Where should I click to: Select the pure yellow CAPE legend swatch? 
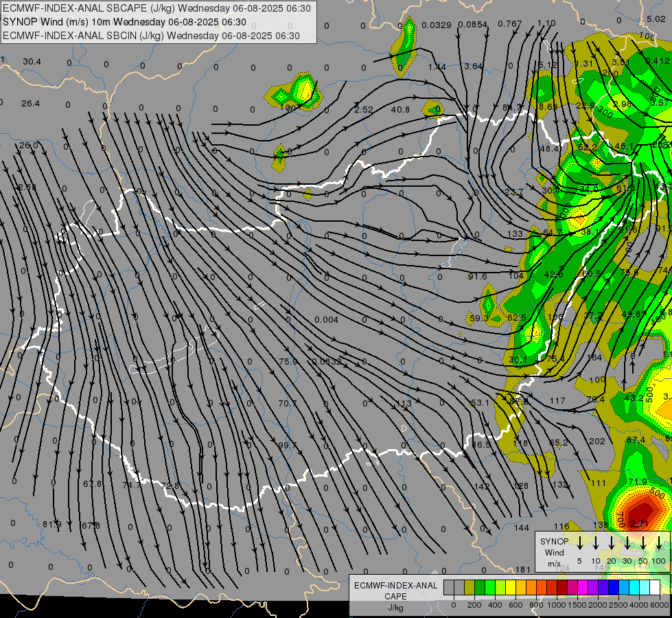pos(511,587)
